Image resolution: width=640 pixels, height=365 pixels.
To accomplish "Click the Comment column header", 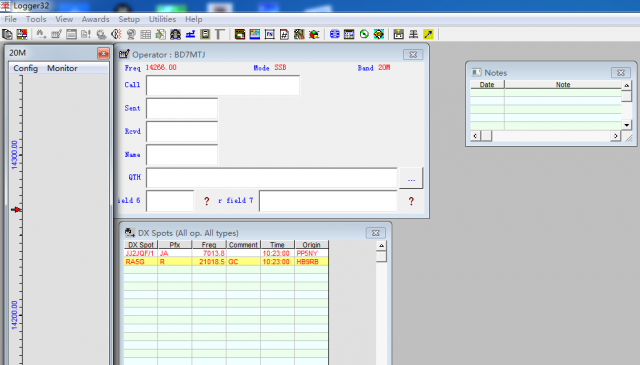I will [x=243, y=245].
